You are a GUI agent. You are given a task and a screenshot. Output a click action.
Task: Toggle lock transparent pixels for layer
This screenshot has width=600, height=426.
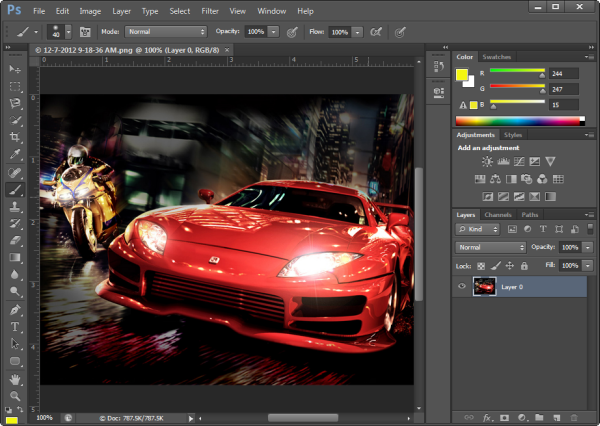482,265
